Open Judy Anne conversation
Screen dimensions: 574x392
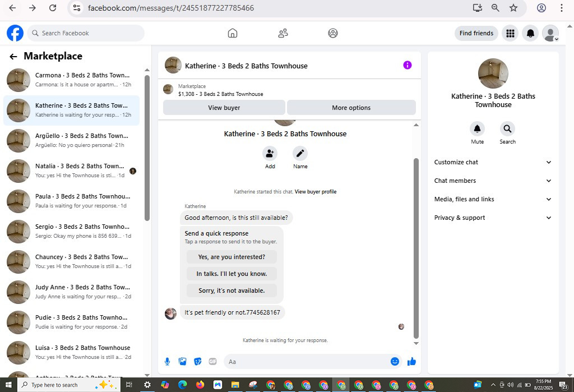click(71, 292)
